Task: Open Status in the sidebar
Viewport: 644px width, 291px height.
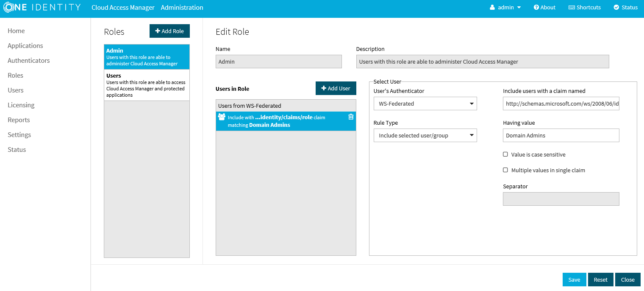Action: tap(17, 149)
